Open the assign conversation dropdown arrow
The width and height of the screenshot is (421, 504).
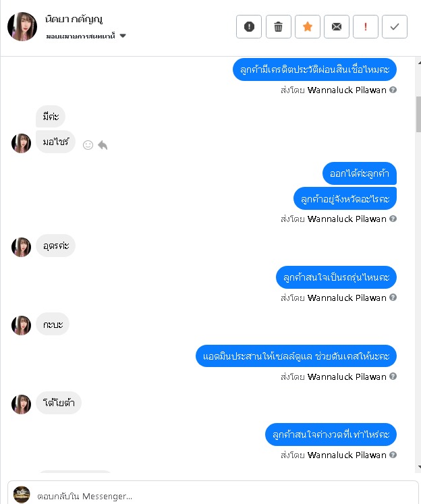pos(123,36)
